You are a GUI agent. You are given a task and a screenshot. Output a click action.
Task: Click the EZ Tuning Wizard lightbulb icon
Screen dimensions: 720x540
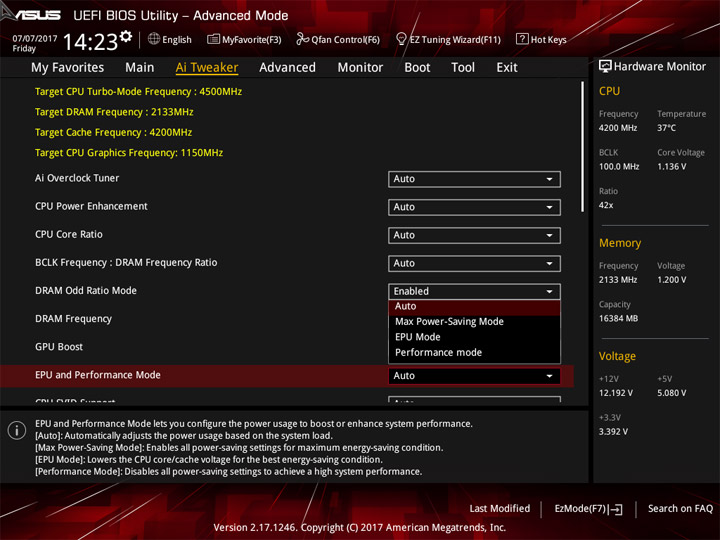point(401,39)
